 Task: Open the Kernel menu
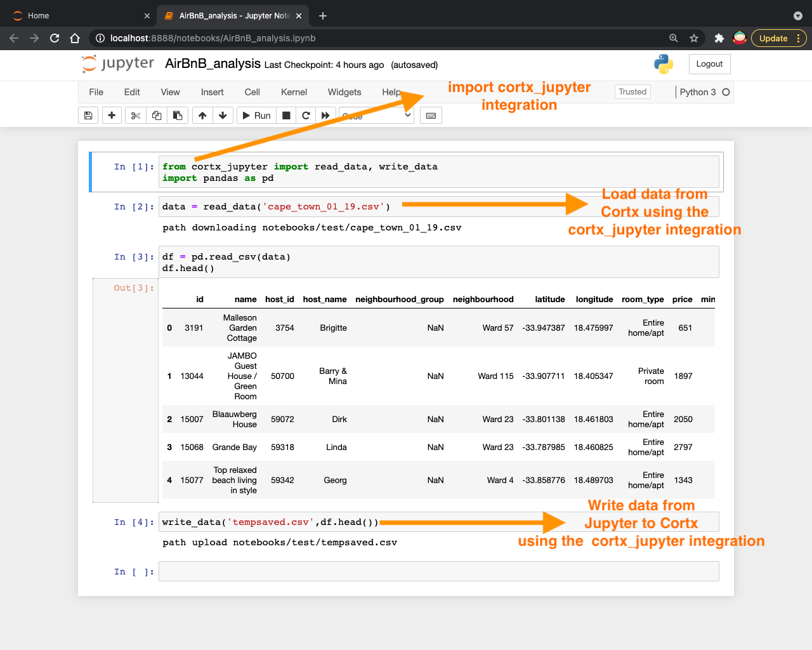[294, 92]
